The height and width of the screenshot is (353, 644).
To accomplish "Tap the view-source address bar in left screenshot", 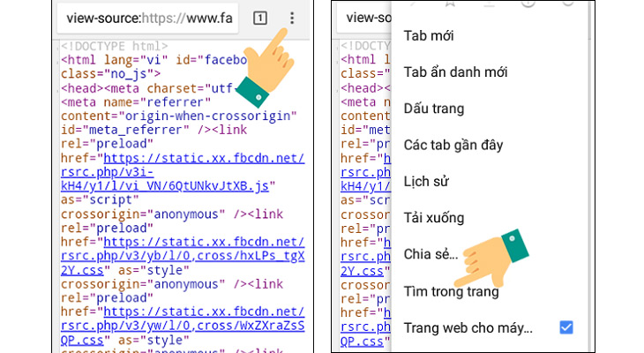I will coord(148,18).
